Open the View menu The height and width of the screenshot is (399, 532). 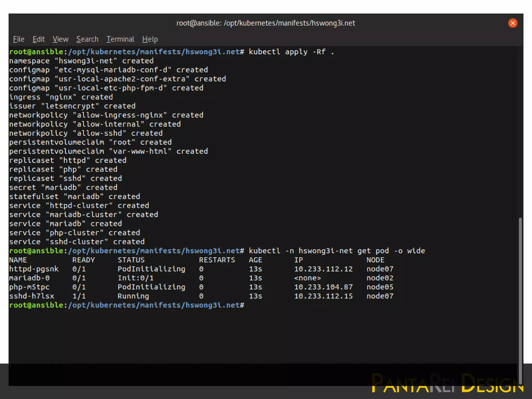pos(60,39)
